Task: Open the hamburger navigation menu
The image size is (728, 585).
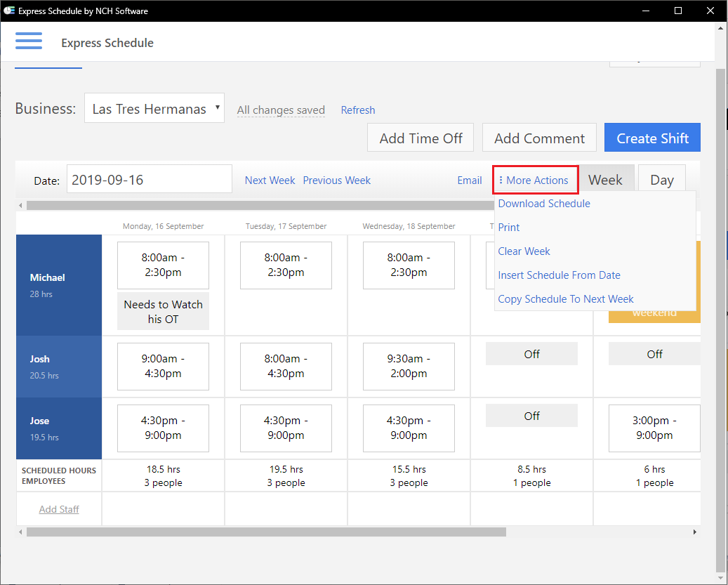Action: (29, 41)
